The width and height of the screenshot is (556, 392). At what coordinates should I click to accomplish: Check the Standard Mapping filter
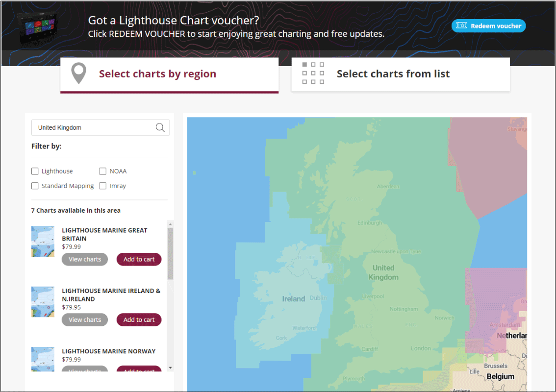click(35, 186)
